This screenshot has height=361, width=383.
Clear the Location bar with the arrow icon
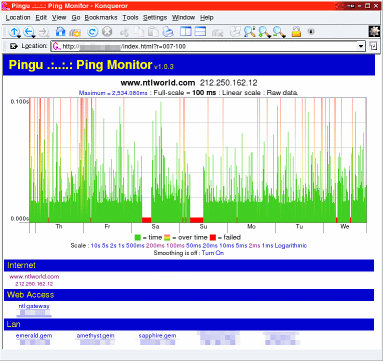click(x=13, y=46)
